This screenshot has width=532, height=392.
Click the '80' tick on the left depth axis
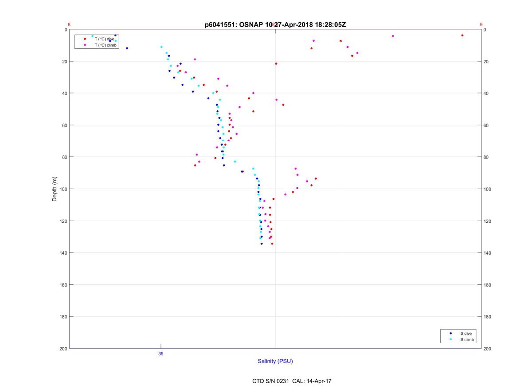[x=64, y=157]
